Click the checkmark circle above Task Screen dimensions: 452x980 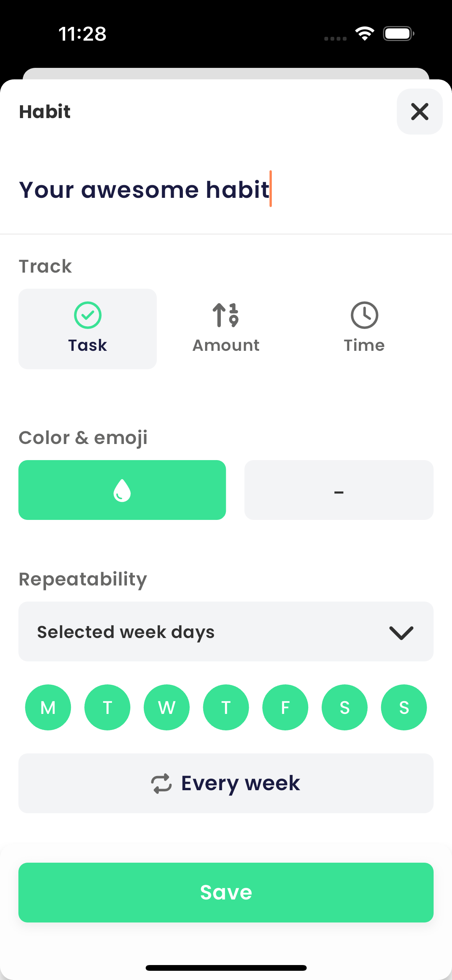87,316
